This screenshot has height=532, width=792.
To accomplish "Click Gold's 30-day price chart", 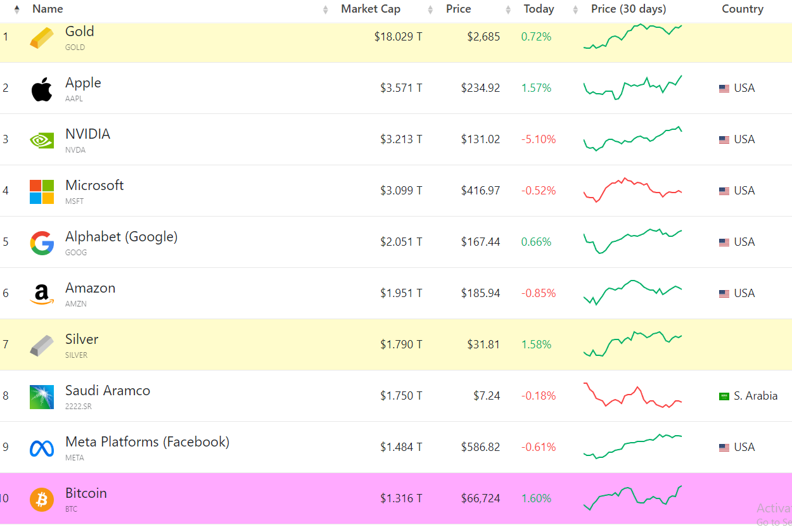I will [632, 37].
